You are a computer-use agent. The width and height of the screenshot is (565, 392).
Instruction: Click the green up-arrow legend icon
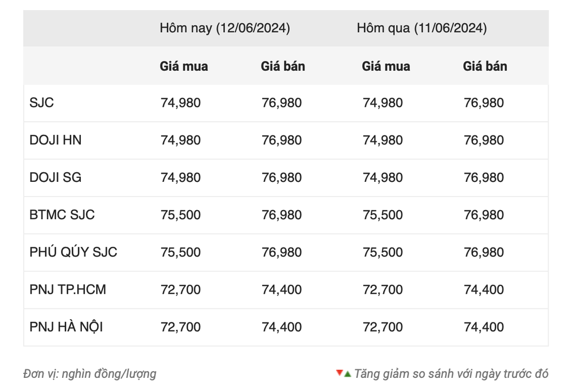point(347,374)
